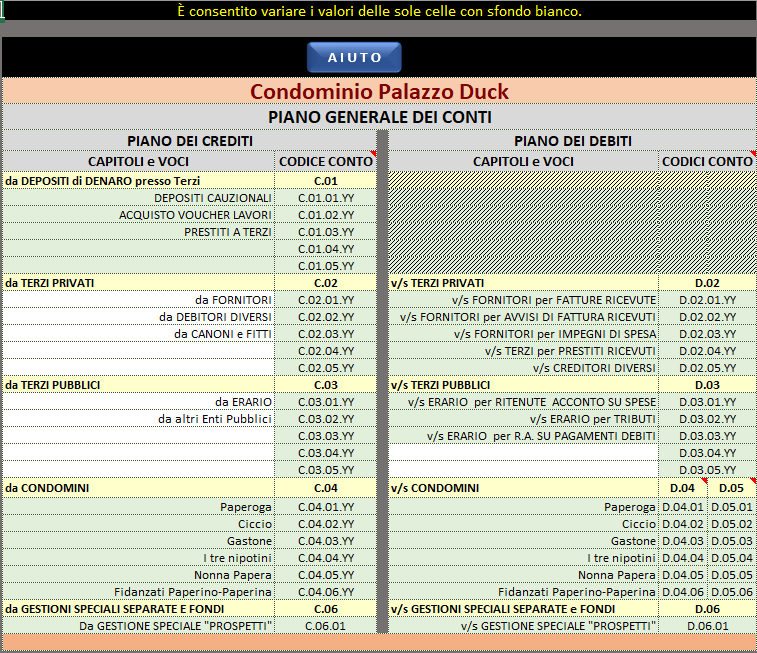Image resolution: width=757 pixels, height=653 pixels.
Task: Select 'v/s ERARIO per RITENUTE ACCONTO SU SPESE'
Action: (523, 402)
